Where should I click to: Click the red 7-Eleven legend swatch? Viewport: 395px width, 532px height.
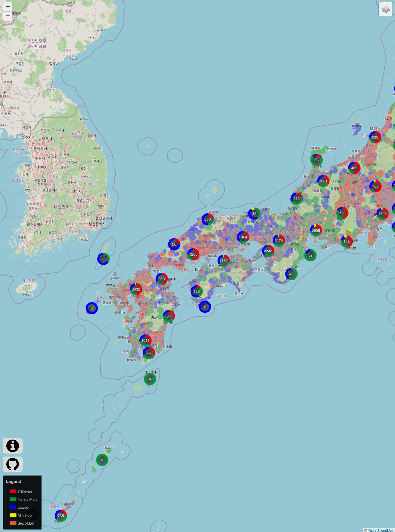tap(13, 491)
